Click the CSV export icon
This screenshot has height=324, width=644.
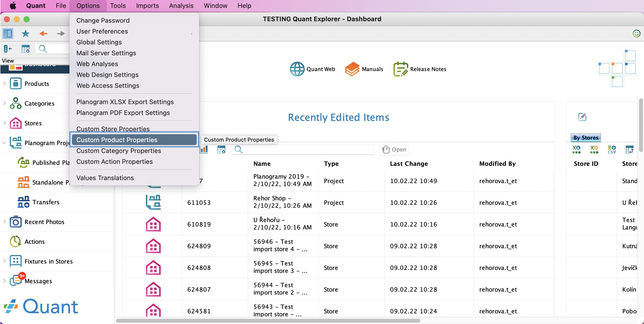tap(612, 149)
